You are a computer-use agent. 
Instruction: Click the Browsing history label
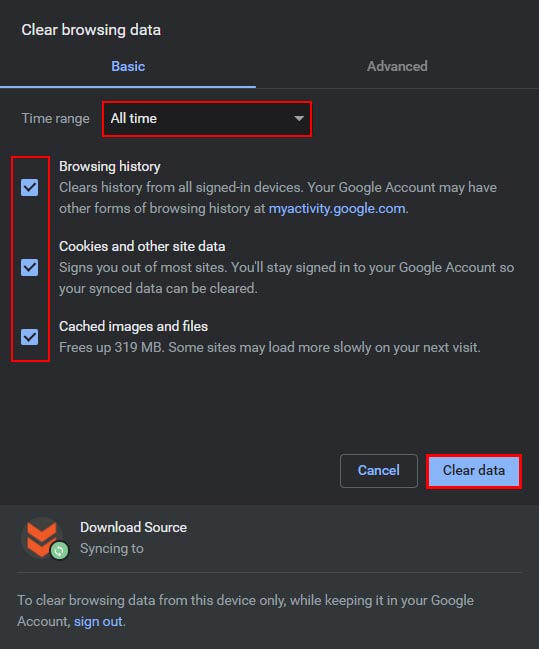[110, 166]
